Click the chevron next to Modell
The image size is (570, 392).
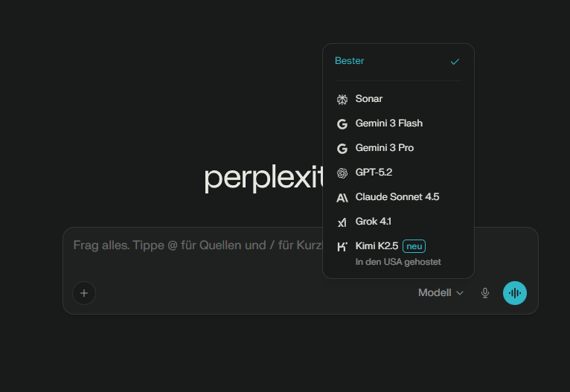point(460,293)
